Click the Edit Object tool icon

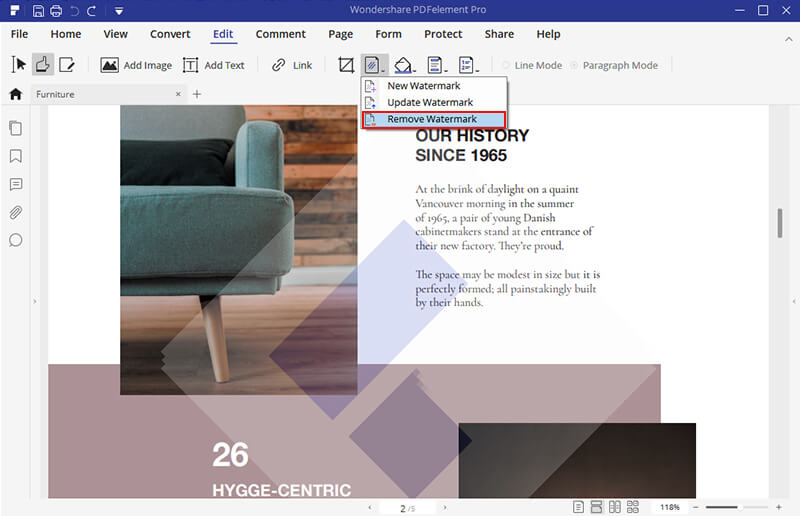coord(67,65)
